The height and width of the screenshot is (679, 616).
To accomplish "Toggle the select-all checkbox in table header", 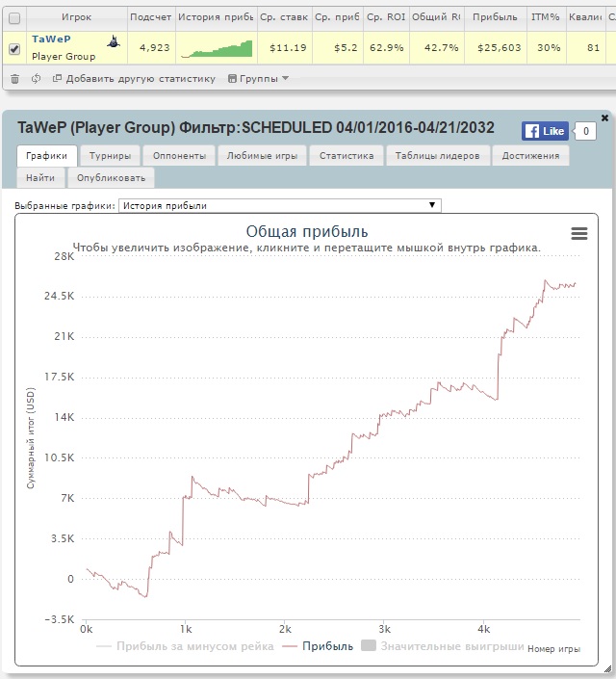I will pos(14,18).
